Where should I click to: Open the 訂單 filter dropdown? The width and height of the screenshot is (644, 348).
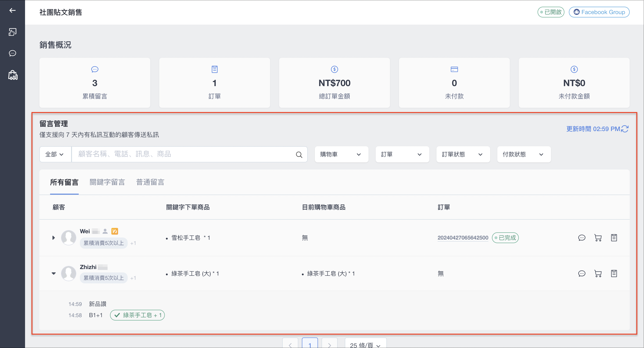coord(402,154)
